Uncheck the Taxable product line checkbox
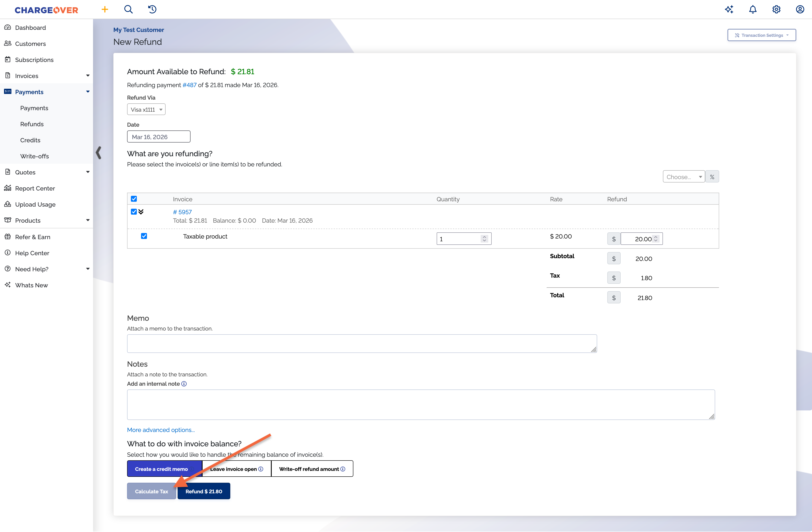 (144, 236)
